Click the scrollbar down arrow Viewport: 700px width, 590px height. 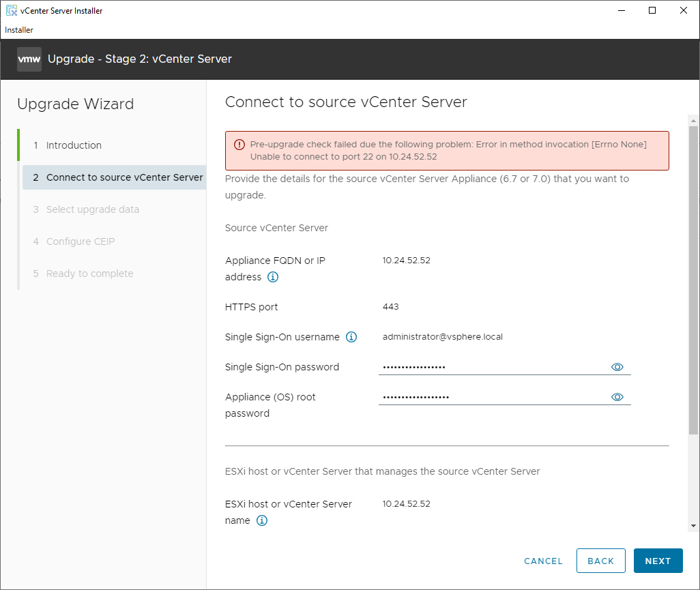(693, 526)
